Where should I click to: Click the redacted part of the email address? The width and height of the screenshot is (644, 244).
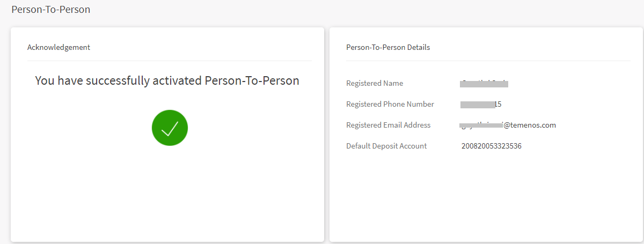[x=481, y=125]
